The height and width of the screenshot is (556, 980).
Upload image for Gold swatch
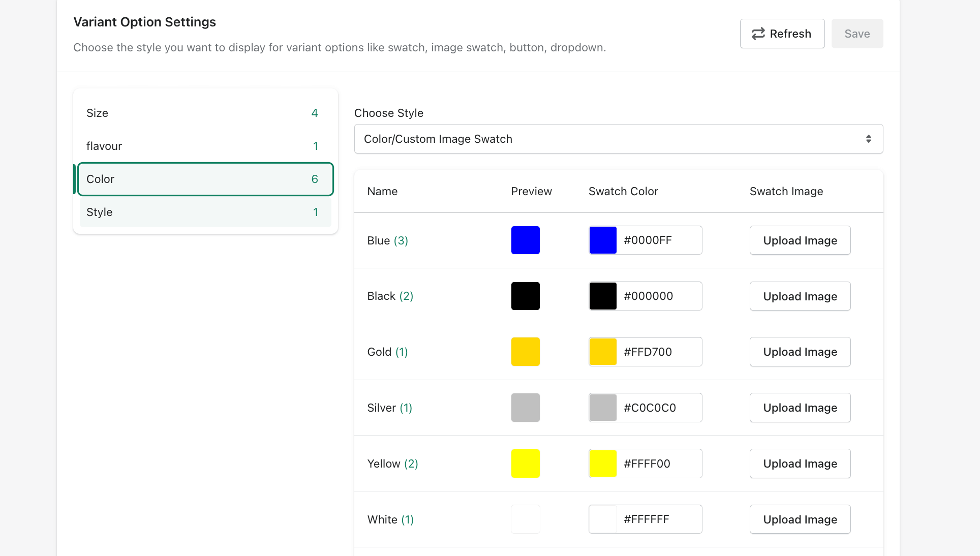click(x=800, y=352)
